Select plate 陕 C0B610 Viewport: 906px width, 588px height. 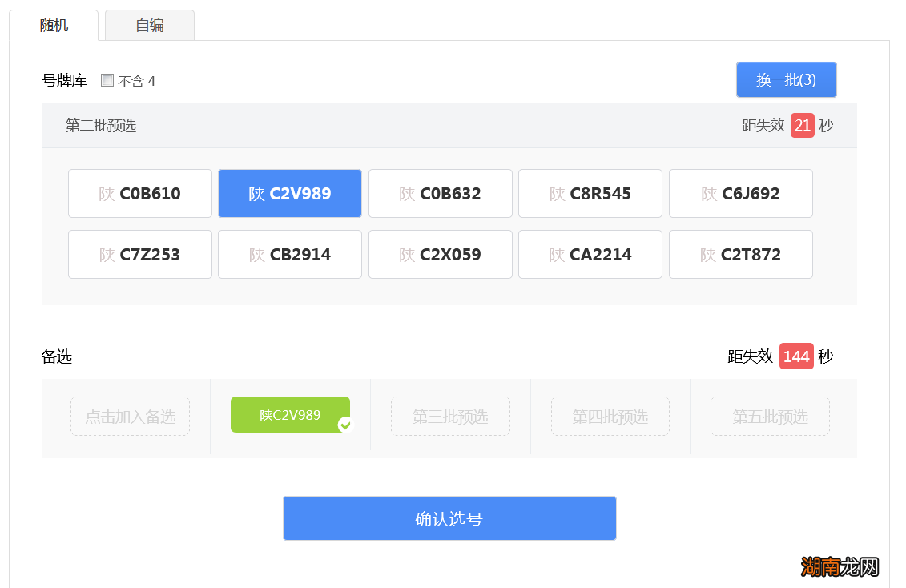(x=140, y=194)
